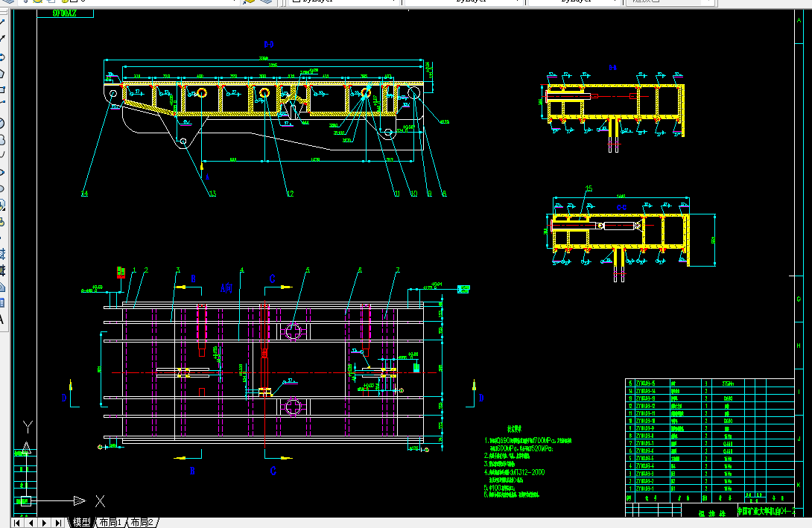Select the Spline tool

[x=1, y=156]
